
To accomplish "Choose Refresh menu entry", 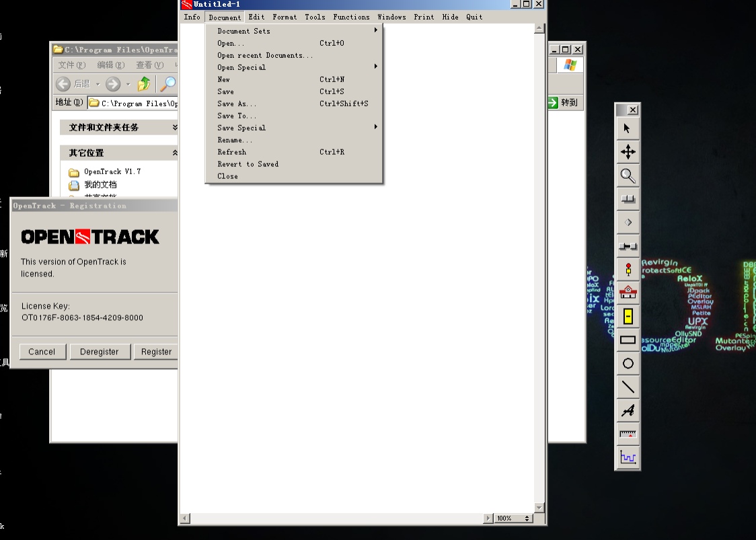I will tap(294, 152).
